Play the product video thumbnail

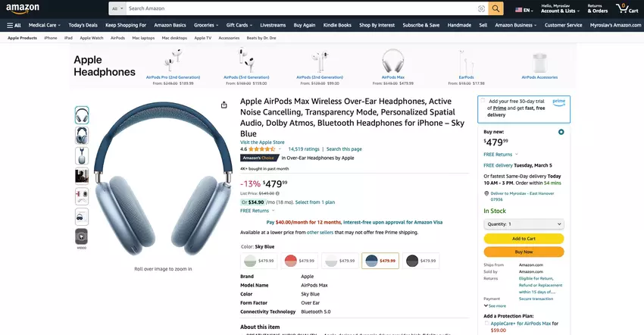[82, 236]
